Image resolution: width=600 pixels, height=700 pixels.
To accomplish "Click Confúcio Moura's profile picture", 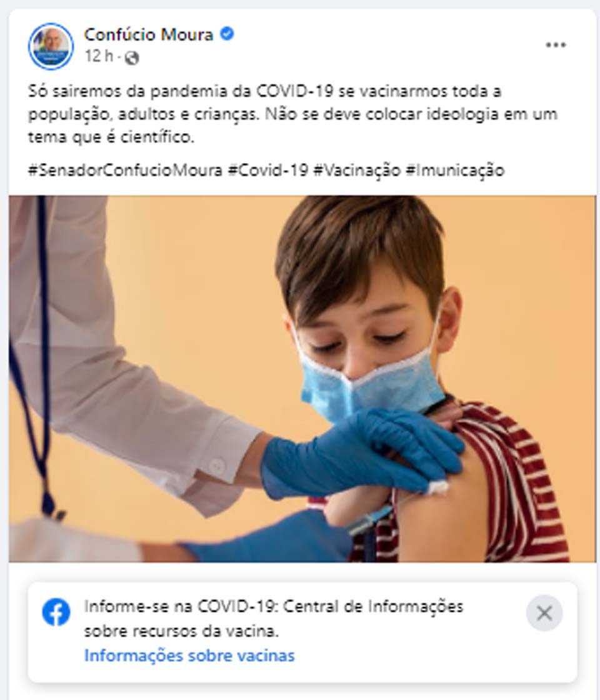I will 51,46.
